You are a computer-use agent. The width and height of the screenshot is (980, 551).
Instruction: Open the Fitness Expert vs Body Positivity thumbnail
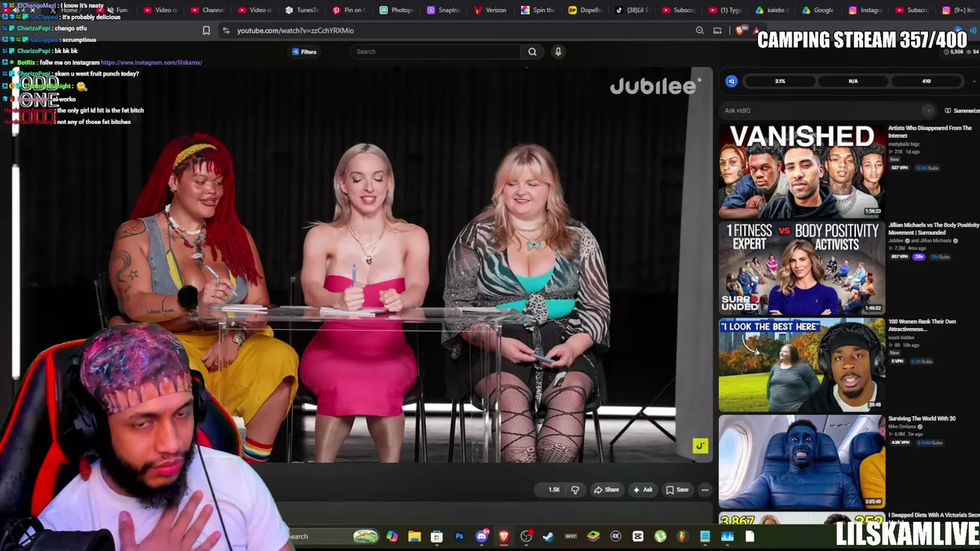tap(801, 268)
